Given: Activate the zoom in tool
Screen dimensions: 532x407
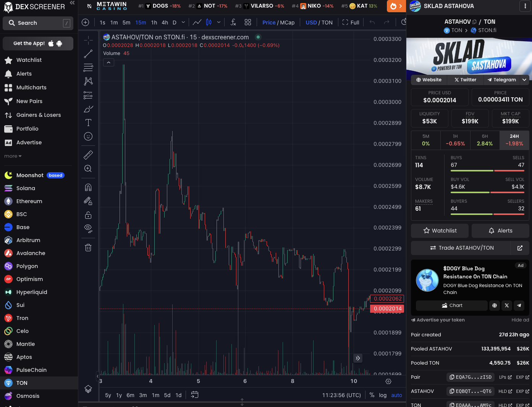Looking at the screenshot, I should click(x=88, y=168).
